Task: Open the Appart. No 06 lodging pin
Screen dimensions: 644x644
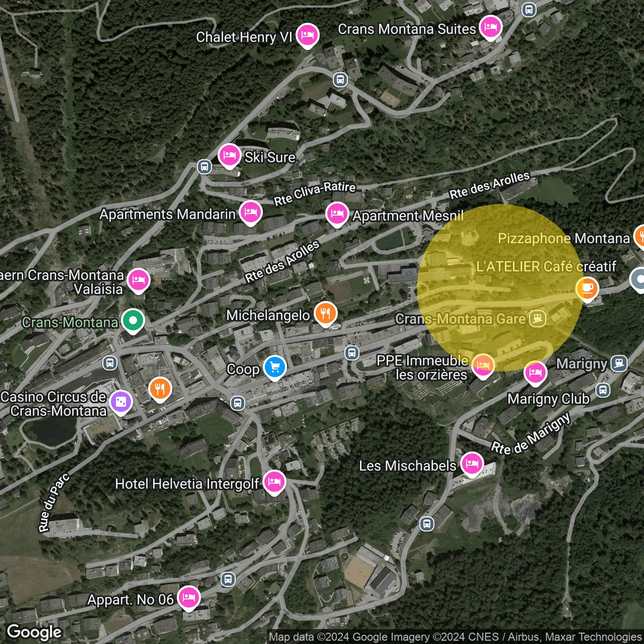Action: point(189,597)
